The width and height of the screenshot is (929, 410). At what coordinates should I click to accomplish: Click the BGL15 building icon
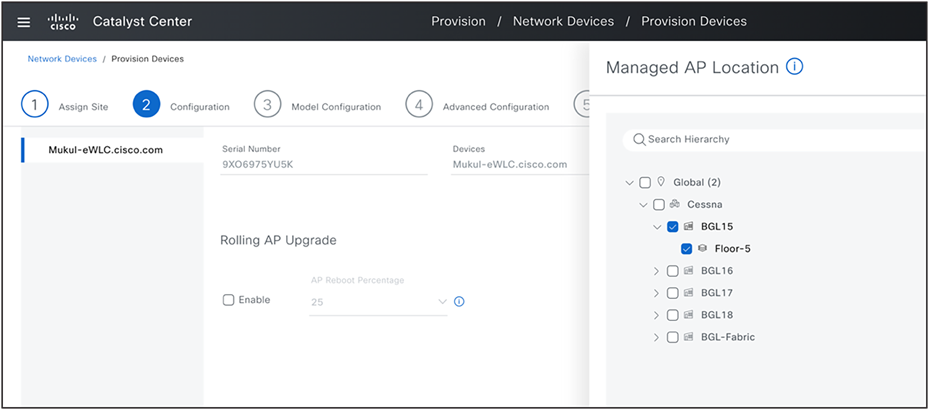point(688,226)
